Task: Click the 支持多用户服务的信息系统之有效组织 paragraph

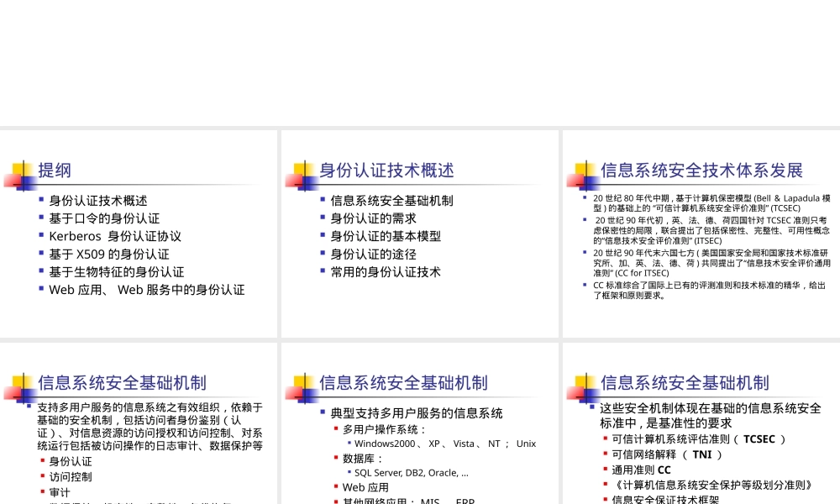Action: point(150,427)
